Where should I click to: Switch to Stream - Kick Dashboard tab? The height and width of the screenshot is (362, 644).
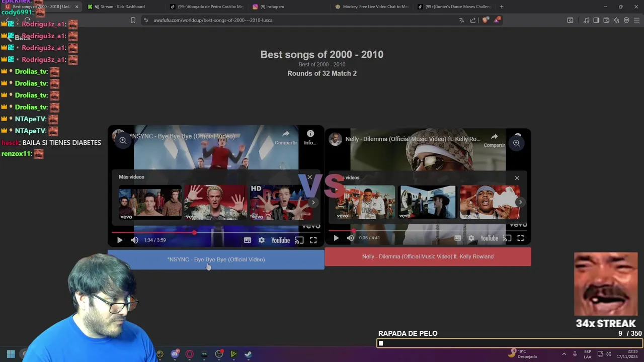(123, 7)
